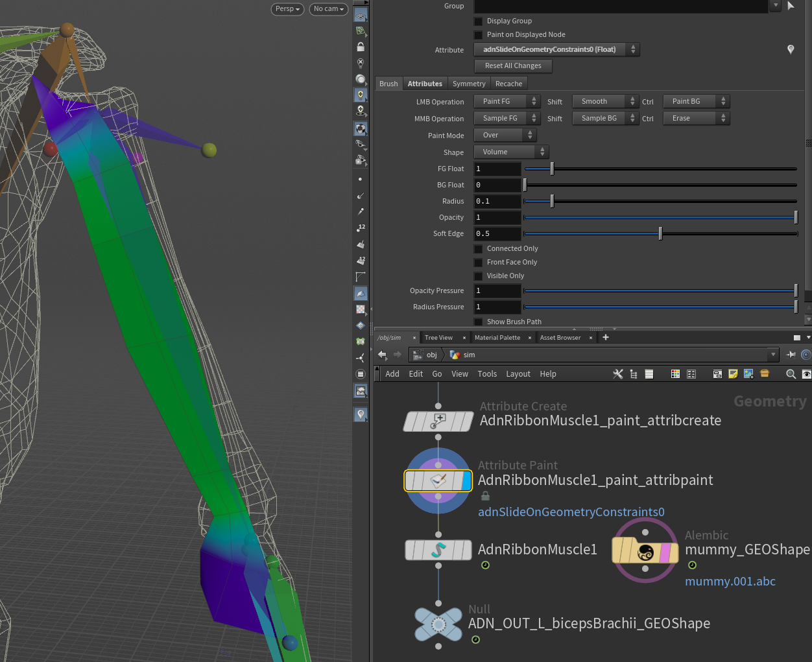Open the color palette icon in network editor
812x662 pixels.
(675, 374)
